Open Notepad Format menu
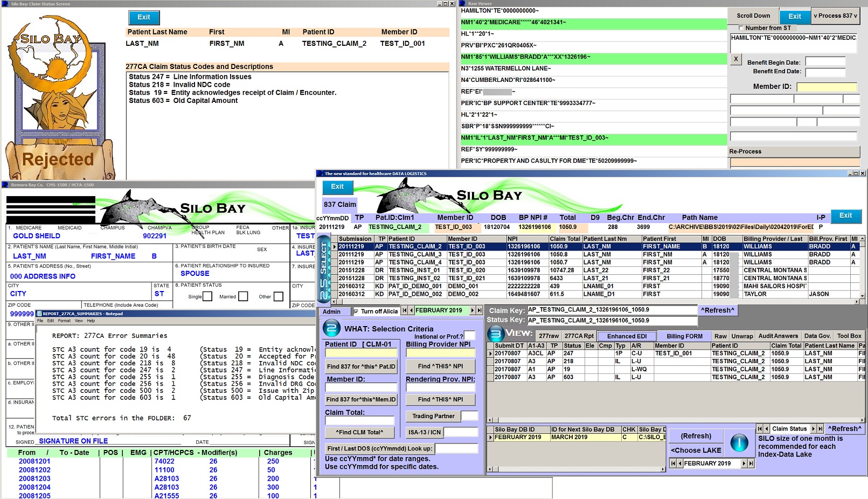Screen dimensions: 868x499 pyautogui.click(x=64, y=321)
